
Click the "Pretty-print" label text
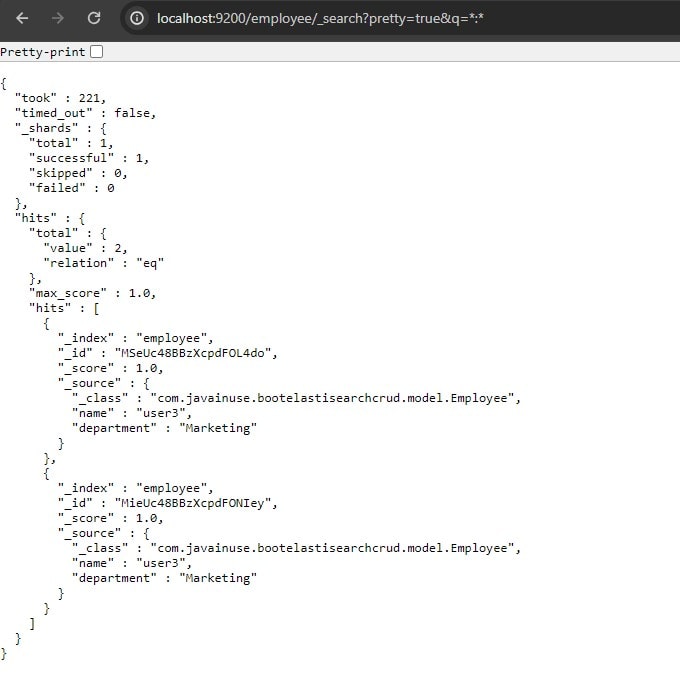[43, 52]
